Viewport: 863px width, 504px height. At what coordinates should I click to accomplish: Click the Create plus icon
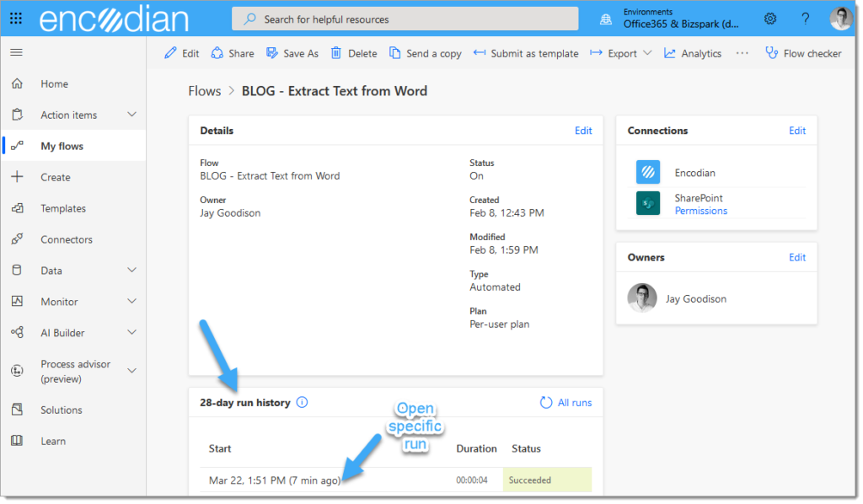[17, 177]
